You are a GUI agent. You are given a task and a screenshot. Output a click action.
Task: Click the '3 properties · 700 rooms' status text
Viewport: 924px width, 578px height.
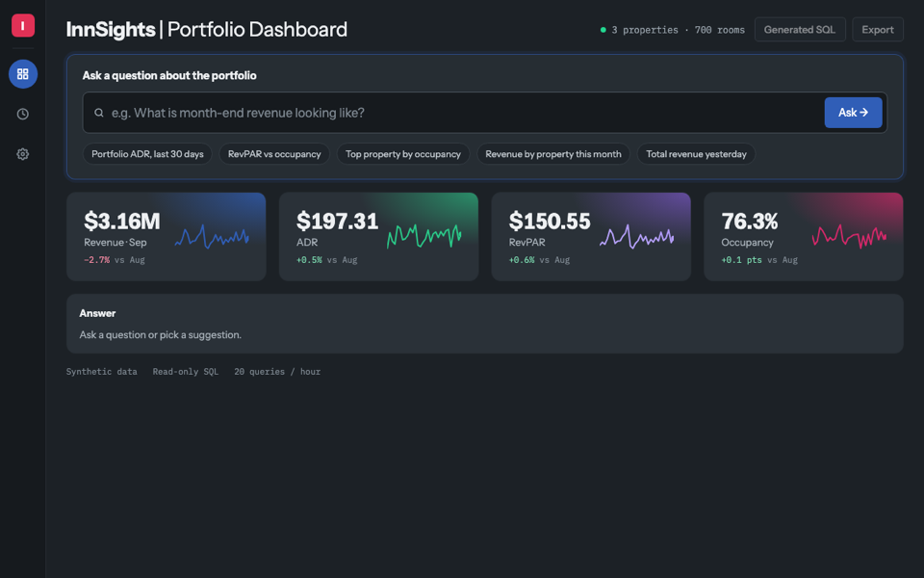pyautogui.click(x=679, y=30)
